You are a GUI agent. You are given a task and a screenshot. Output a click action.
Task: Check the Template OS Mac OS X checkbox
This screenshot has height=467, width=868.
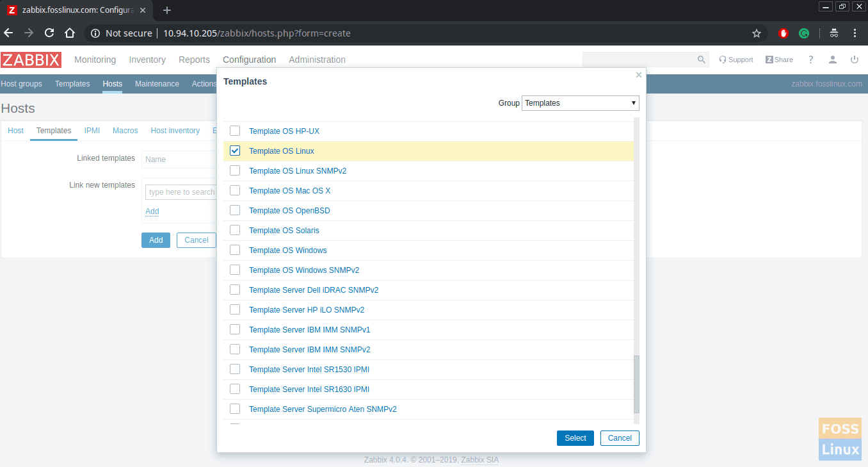pos(235,190)
